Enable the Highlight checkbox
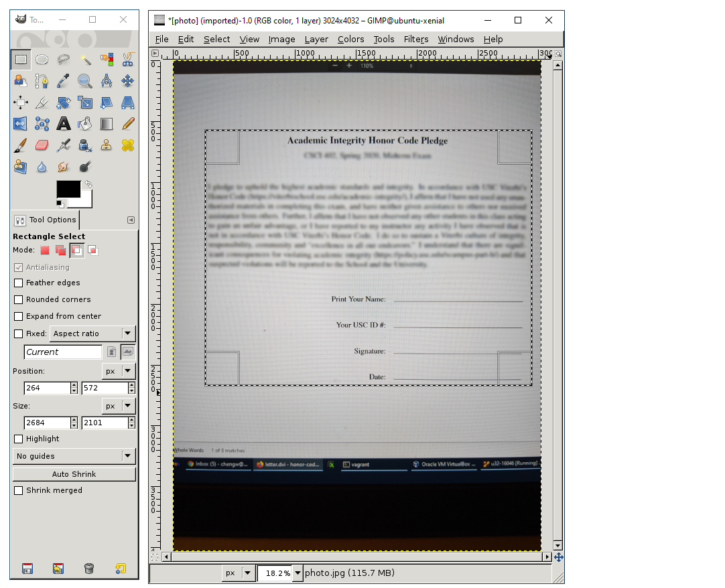 [19, 439]
